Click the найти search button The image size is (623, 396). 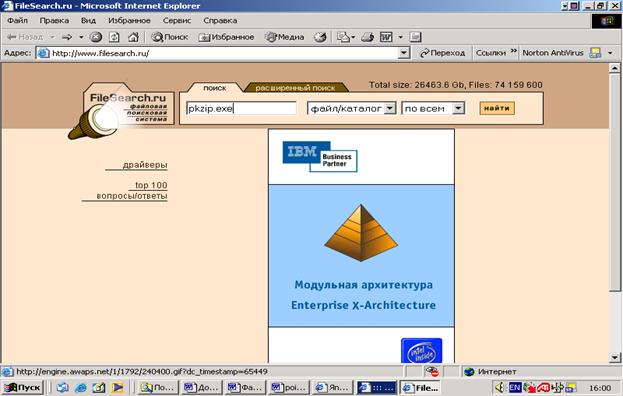[497, 108]
